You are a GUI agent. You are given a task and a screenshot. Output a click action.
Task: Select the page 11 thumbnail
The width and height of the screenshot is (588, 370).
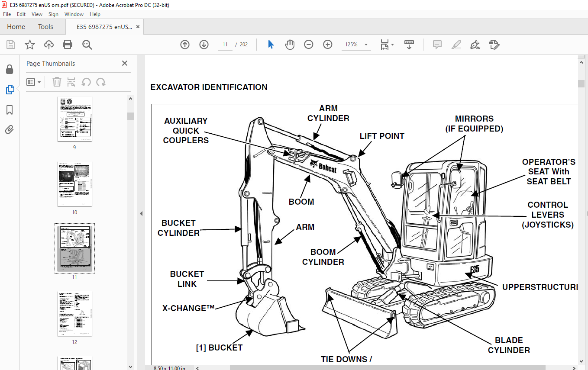click(x=74, y=248)
